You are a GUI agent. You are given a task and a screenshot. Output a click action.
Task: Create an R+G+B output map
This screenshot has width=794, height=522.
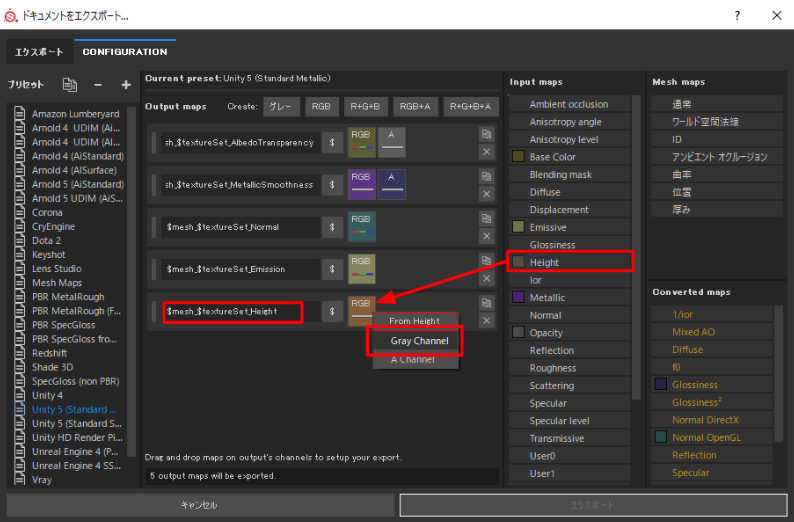coord(365,106)
